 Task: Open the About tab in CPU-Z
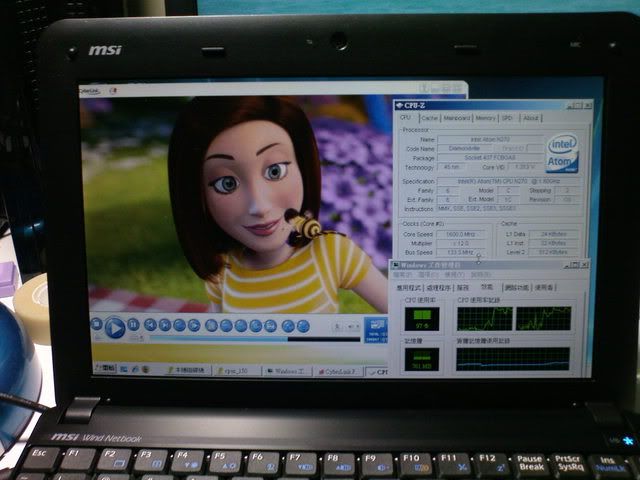(x=531, y=118)
